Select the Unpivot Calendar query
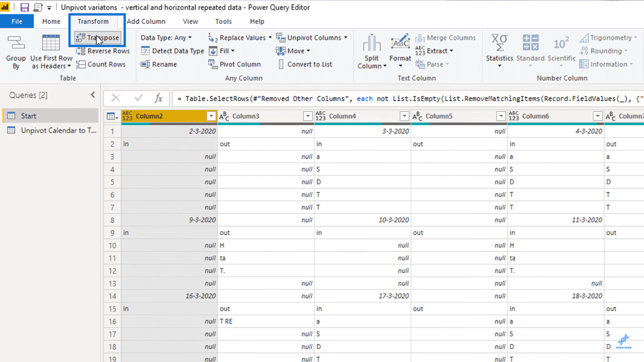This screenshot has height=362, width=644. pyautogui.click(x=50, y=130)
